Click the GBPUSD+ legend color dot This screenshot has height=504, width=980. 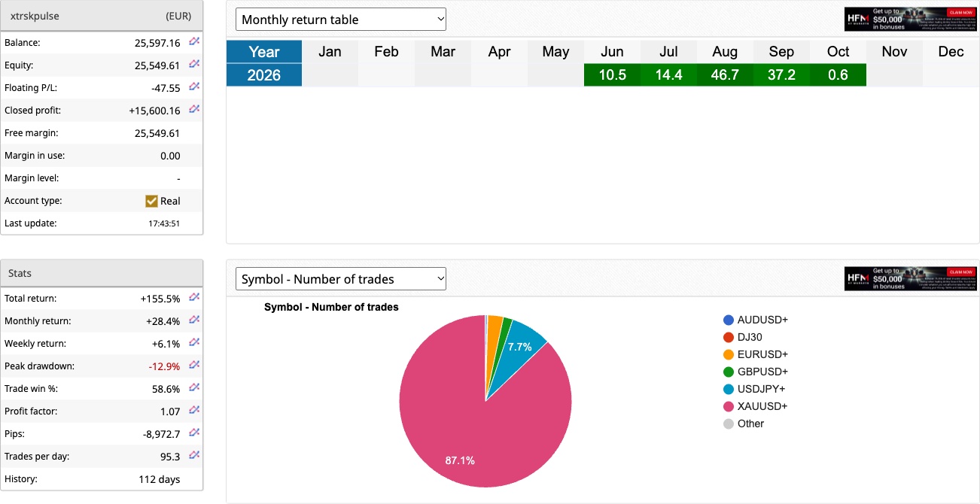point(728,372)
